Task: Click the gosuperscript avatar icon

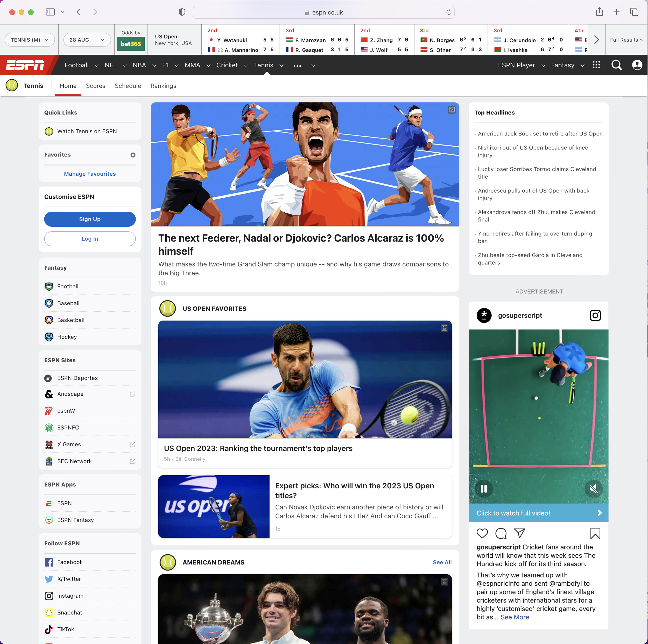Action: click(484, 316)
